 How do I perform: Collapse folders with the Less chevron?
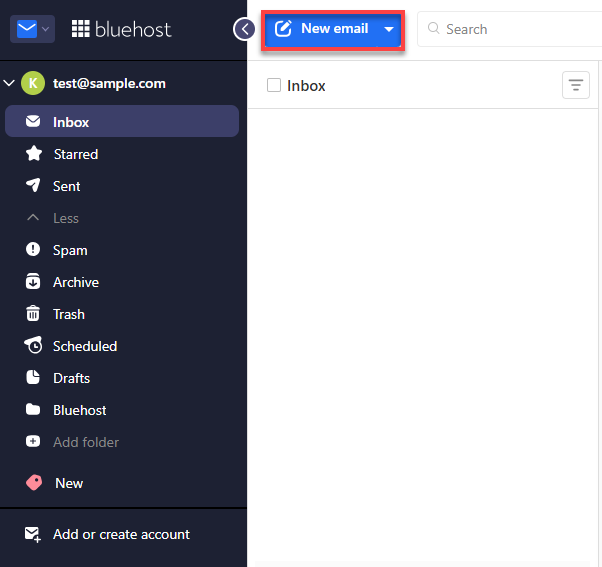click(33, 218)
